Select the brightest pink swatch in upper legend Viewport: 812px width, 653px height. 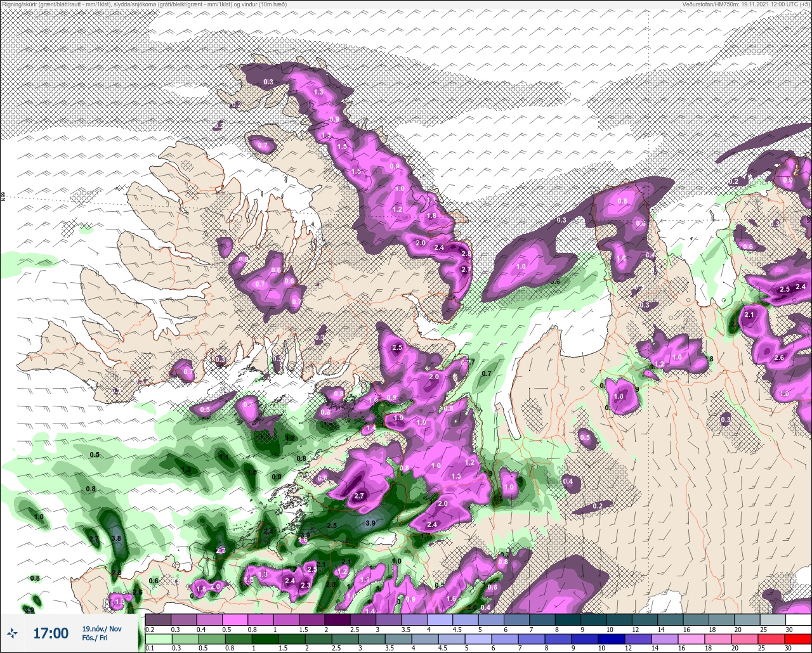pos(235,619)
